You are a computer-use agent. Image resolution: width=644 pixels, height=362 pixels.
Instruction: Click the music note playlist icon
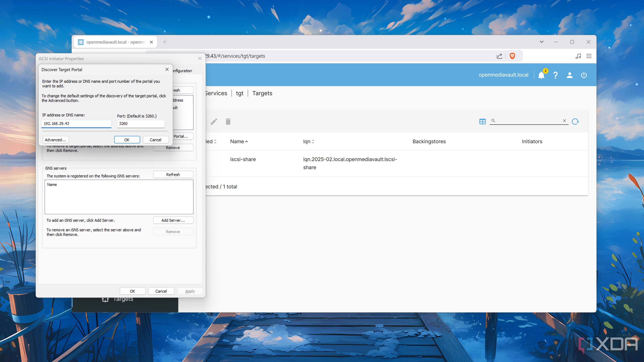[578, 56]
